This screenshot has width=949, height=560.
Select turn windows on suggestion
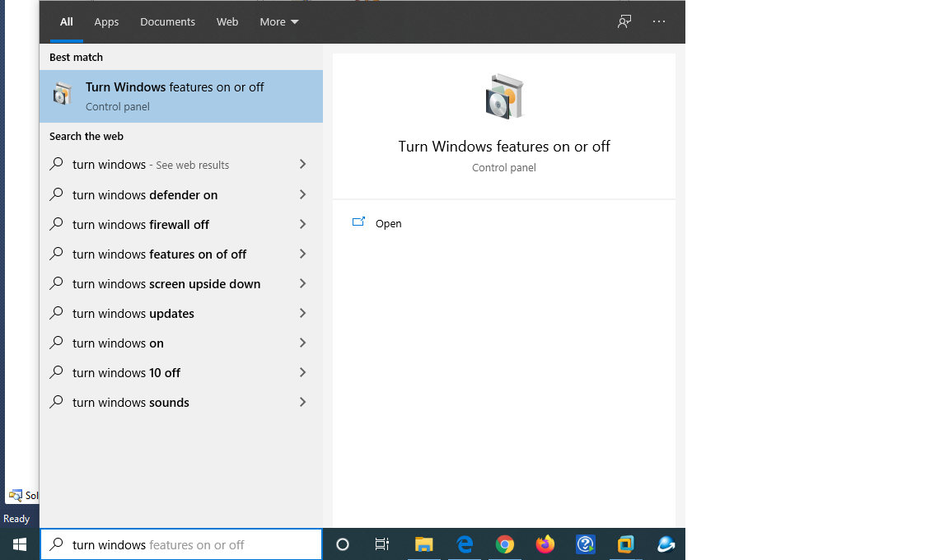tap(181, 343)
